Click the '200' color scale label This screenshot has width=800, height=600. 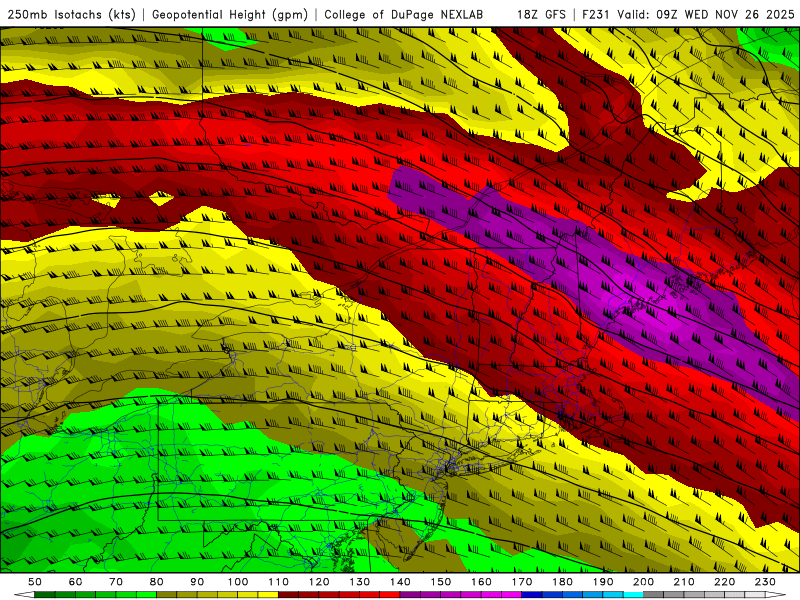point(643,582)
